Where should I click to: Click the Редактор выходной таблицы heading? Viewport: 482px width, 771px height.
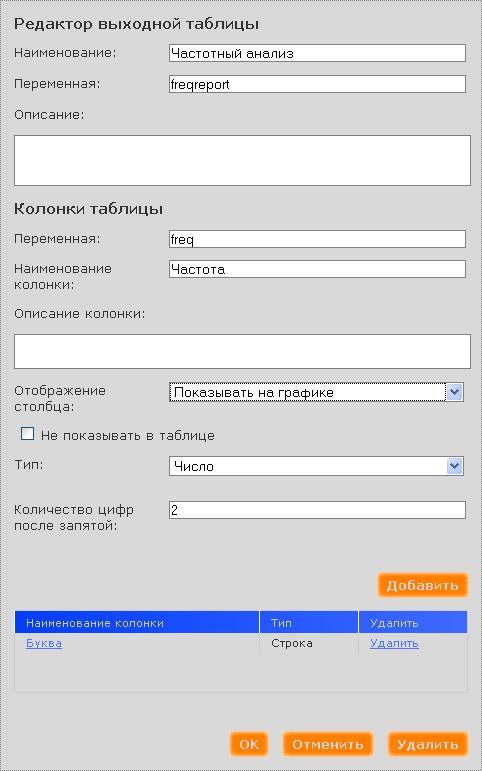point(136,24)
